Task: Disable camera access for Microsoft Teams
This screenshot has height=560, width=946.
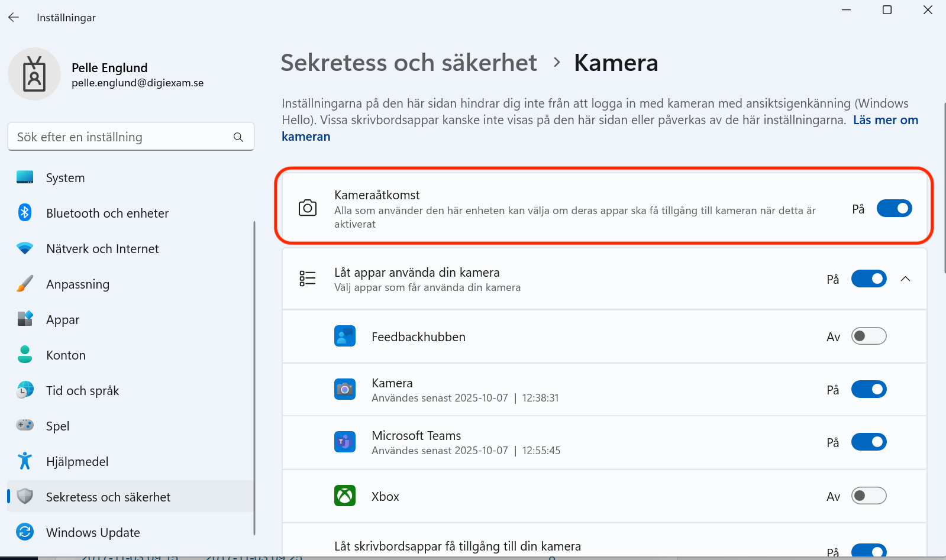Action: point(869,442)
